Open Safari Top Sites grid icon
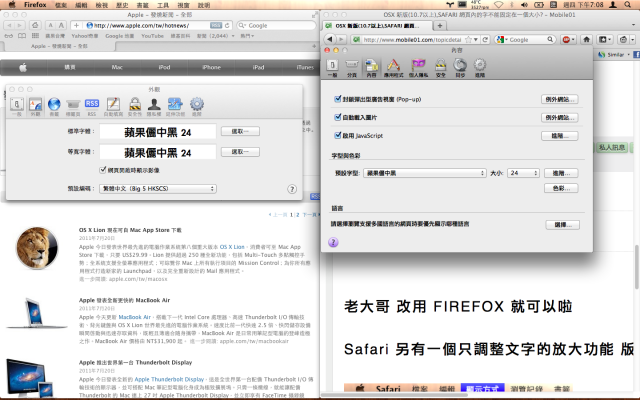The height and width of the screenshot is (400, 640). pyautogui.click(x=36, y=36)
